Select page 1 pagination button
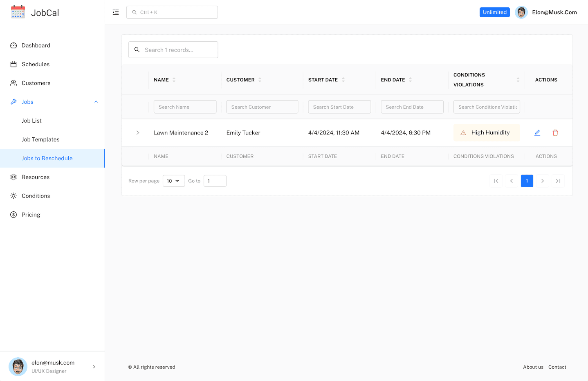 tap(527, 181)
